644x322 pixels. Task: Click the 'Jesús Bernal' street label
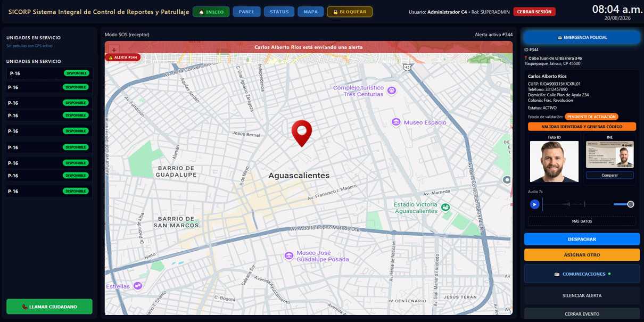tap(246, 135)
